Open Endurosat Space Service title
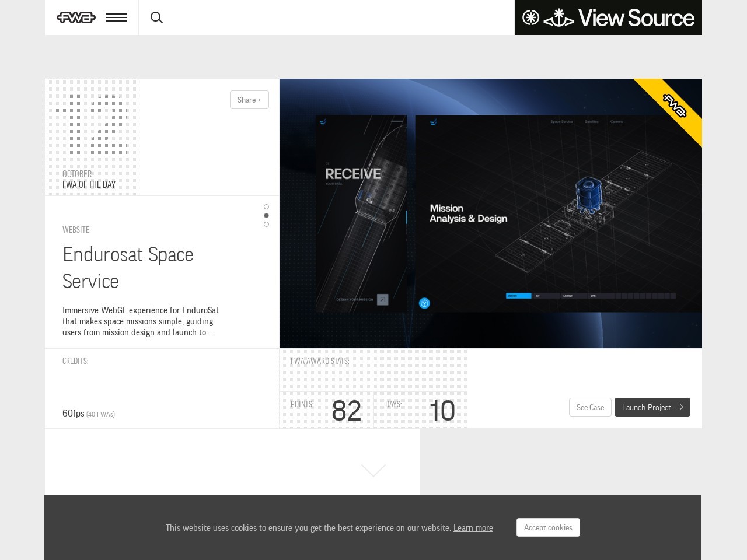The image size is (747, 560). pos(128,268)
